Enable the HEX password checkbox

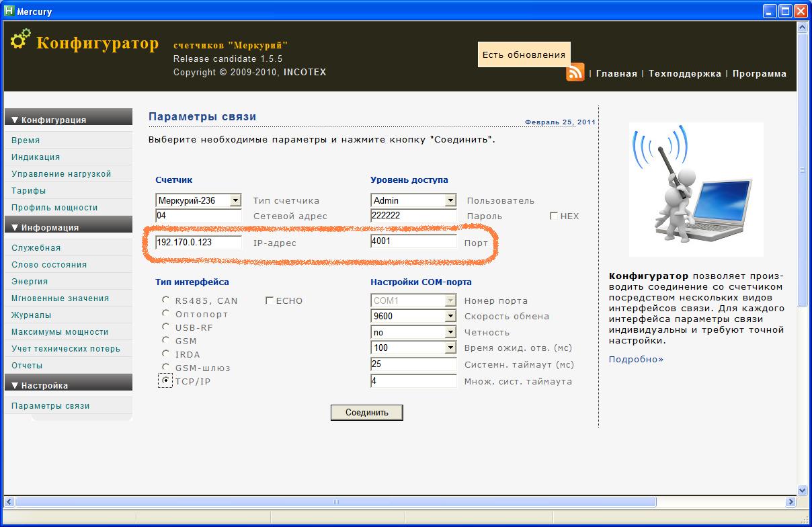click(554, 216)
